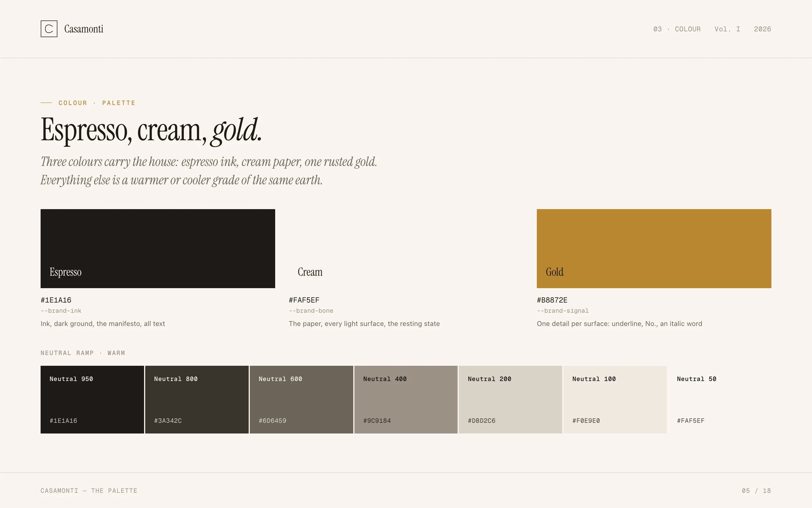Image resolution: width=812 pixels, height=508 pixels.
Task: Click description 'One detail per surface'
Action: pos(619,323)
